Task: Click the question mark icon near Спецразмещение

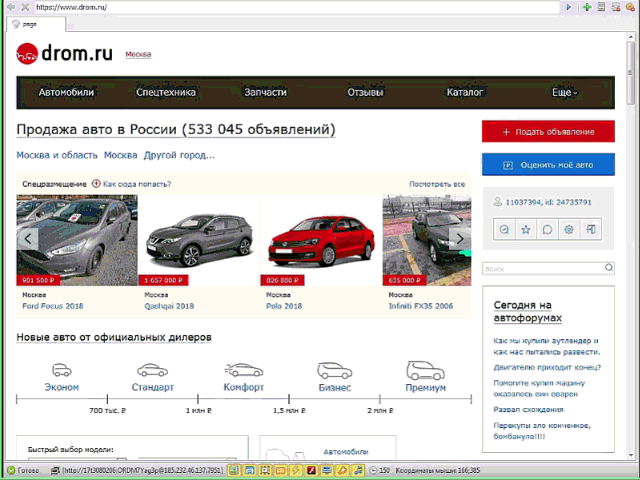Action: [96, 184]
